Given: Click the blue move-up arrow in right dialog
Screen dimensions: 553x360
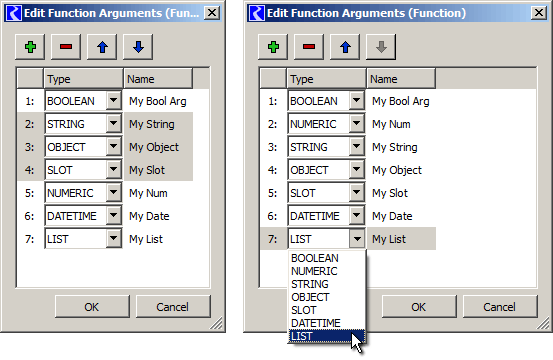Looking at the screenshot, I should (x=345, y=47).
